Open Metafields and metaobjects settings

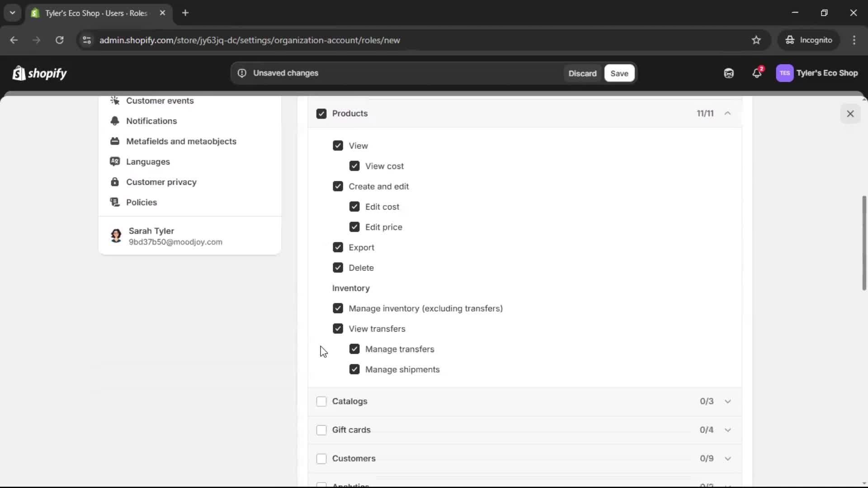pyautogui.click(x=182, y=141)
